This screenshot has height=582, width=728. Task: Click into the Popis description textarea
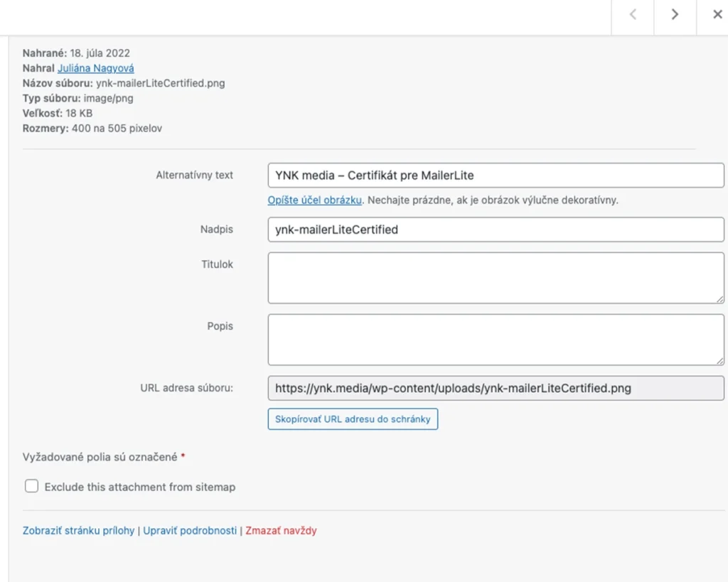pos(496,340)
